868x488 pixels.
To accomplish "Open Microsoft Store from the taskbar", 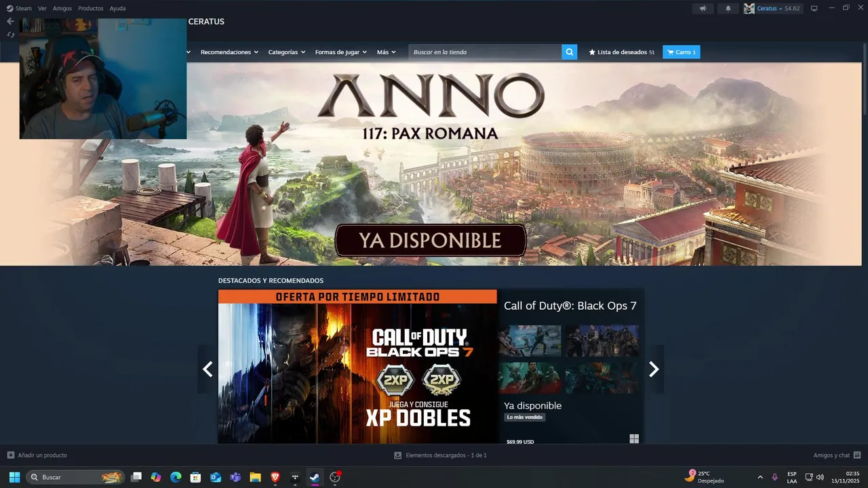I will [195, 477].
